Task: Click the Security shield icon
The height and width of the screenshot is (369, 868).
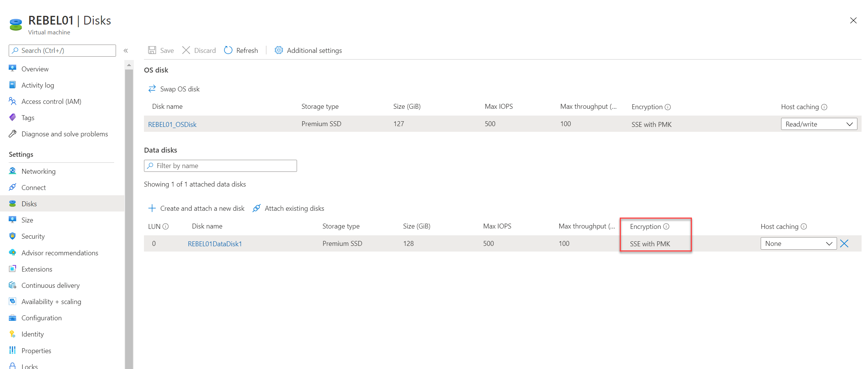Action: tap(12, 236)
